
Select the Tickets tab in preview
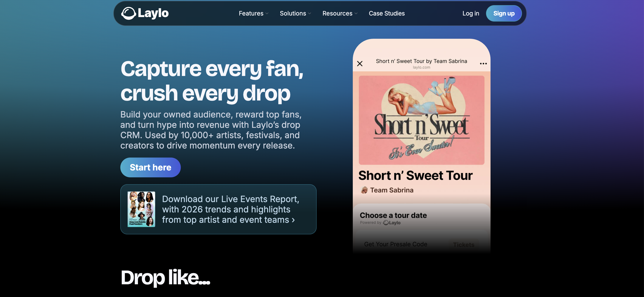point(463,245)
